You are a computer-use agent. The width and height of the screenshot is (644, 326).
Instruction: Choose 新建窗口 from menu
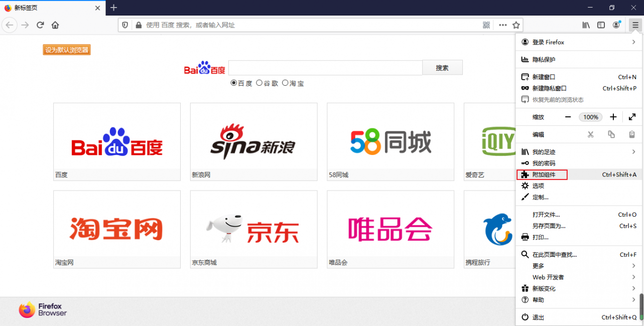click(579, 77)
